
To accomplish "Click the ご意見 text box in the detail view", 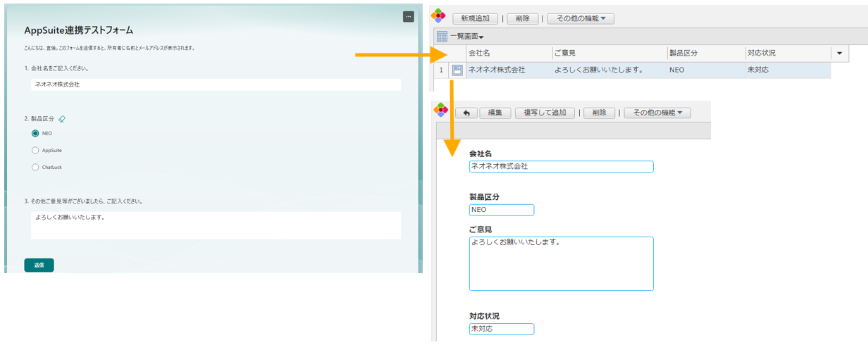I will click(x=561, y=263).
